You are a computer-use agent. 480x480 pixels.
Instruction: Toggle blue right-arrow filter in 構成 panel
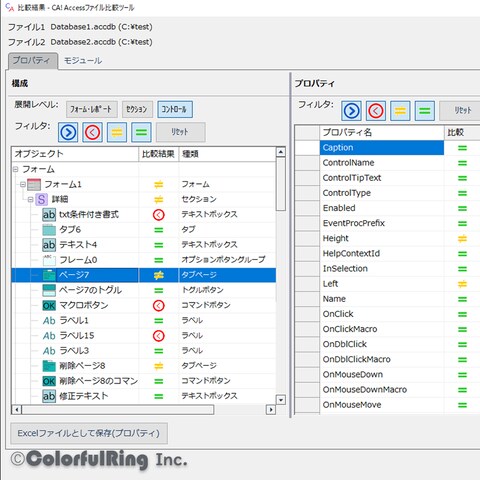pyautogui.click(x=68, y=132)
